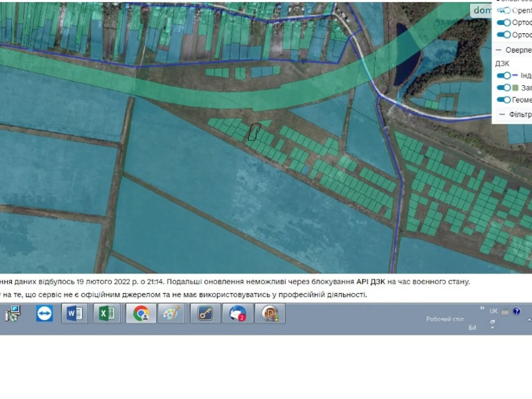Switch to the Chrome taskbar window
The height and width of the screenshot is (399, 532).
point(141,313)
